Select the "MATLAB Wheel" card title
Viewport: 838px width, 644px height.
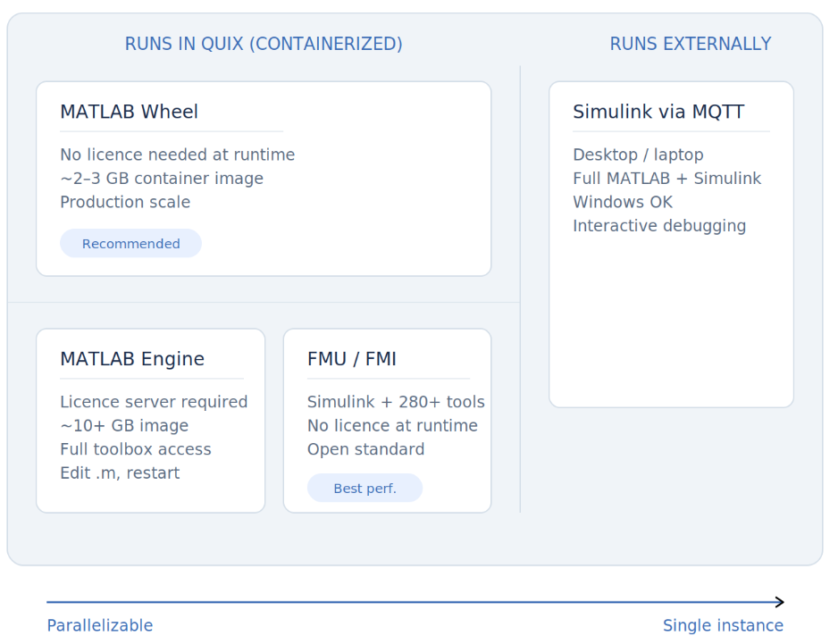[x=129, y=112]
